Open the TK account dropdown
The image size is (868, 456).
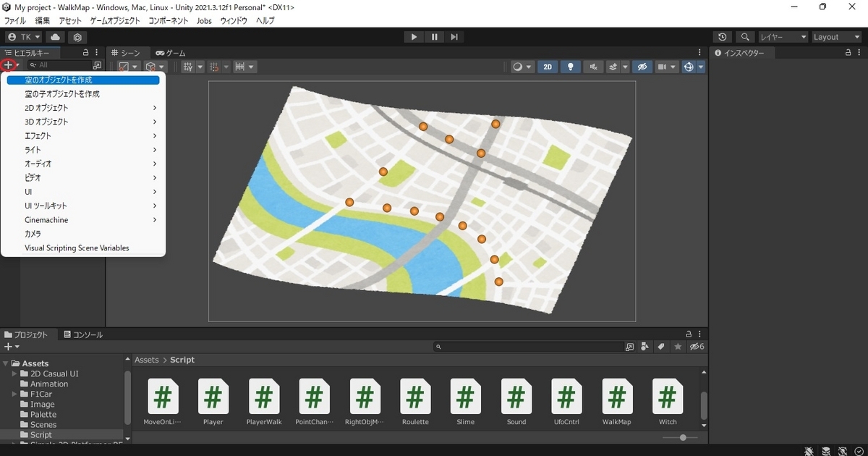coord(25,37)
